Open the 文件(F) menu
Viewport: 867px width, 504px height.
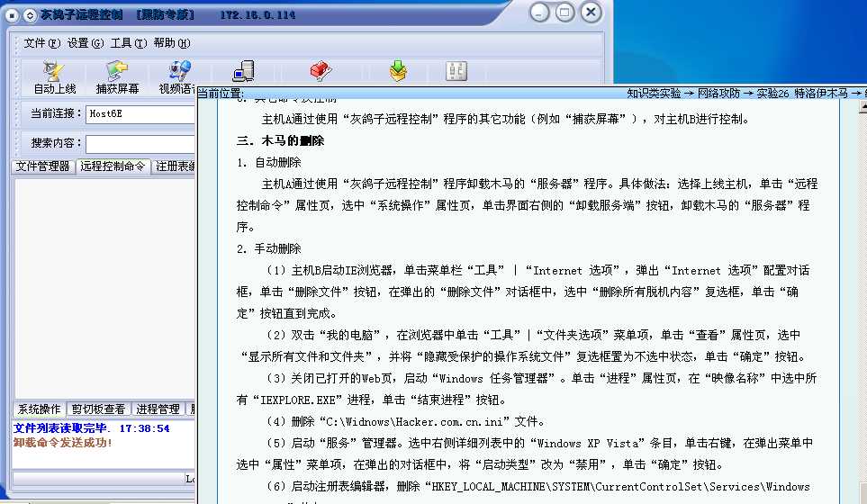42,43
